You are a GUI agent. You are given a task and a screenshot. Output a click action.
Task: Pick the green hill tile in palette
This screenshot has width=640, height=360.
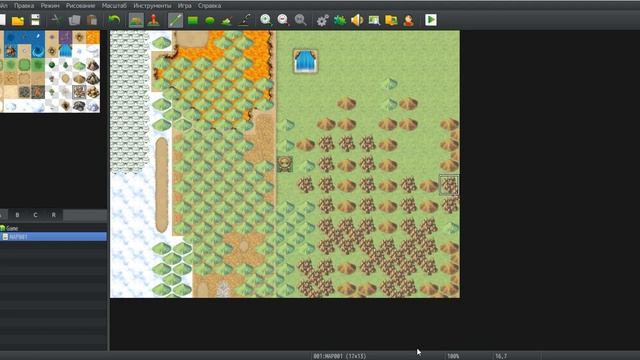point(79,64)
